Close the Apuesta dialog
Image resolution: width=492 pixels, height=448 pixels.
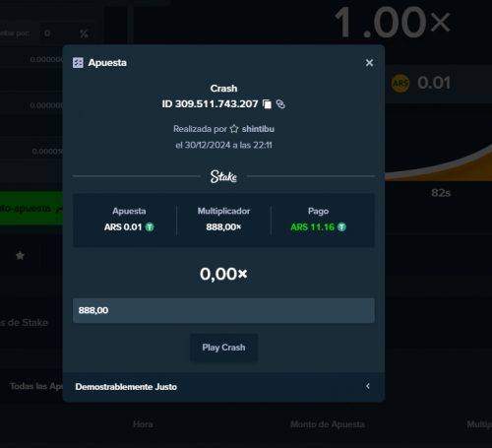click(x=369, y=63)
